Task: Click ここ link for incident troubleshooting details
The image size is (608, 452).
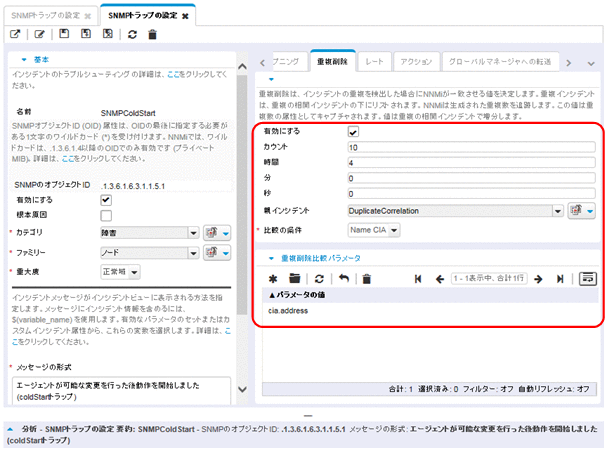Action: pos(173,74)
